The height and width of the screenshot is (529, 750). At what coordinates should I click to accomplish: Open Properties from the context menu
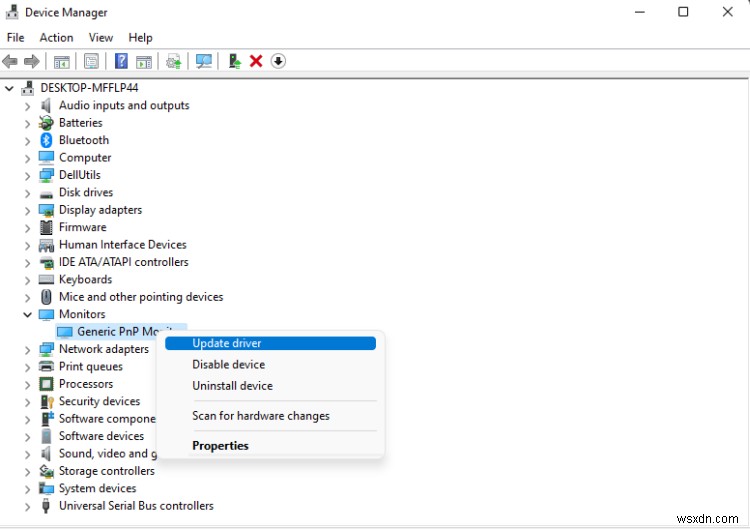pos(270,445)
